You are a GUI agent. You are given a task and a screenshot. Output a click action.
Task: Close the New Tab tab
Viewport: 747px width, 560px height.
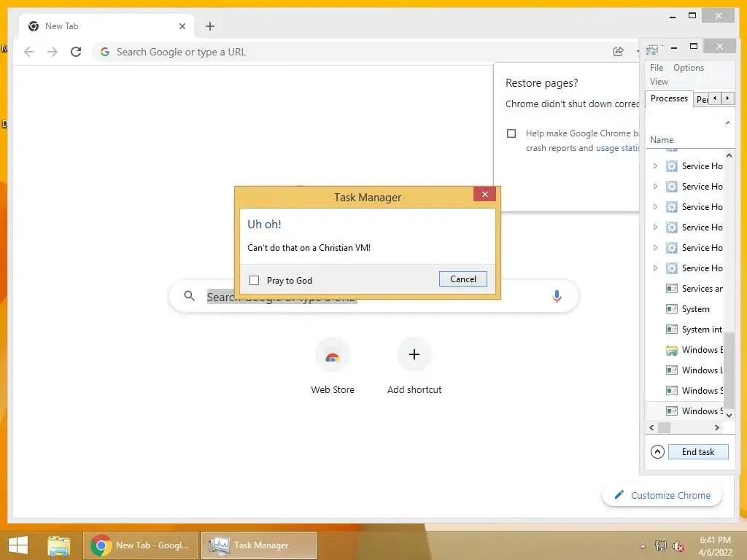click(x=182, y=26)
